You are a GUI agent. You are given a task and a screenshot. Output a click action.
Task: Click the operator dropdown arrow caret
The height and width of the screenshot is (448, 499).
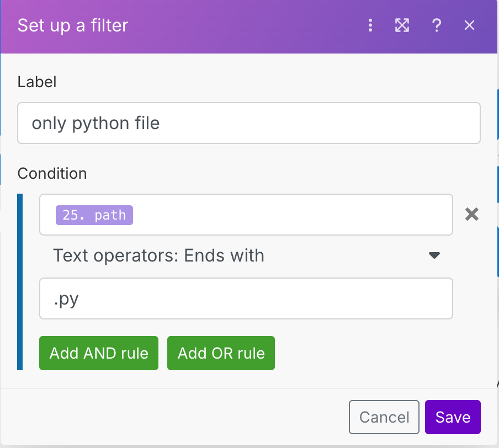click(x=434, y=255)
